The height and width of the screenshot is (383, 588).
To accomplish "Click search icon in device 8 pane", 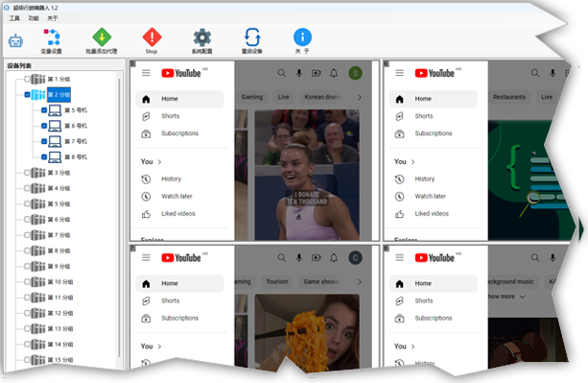I will (534, 257).
